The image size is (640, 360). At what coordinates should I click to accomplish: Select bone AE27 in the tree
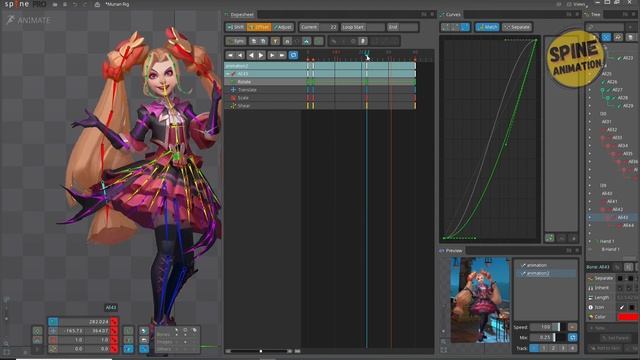[617, 90]
